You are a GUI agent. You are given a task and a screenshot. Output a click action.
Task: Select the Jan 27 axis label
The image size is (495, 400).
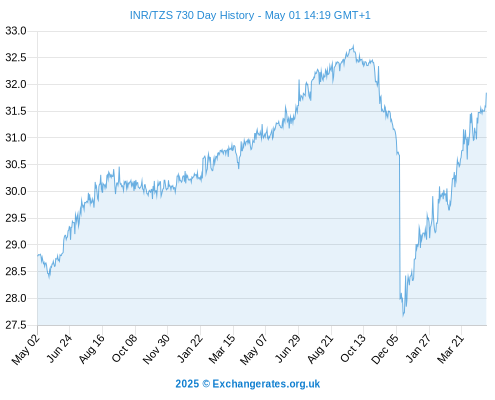click(x=418, y=348)
